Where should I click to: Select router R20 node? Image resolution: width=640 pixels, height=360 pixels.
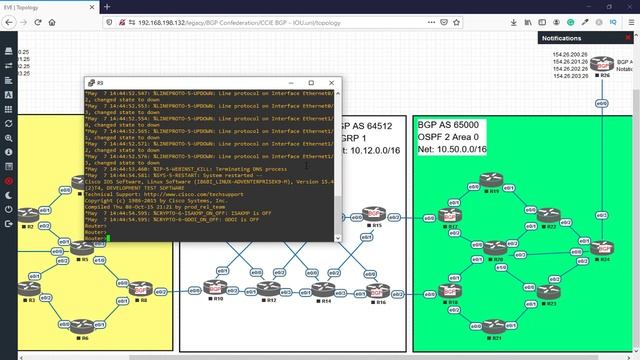495,248
